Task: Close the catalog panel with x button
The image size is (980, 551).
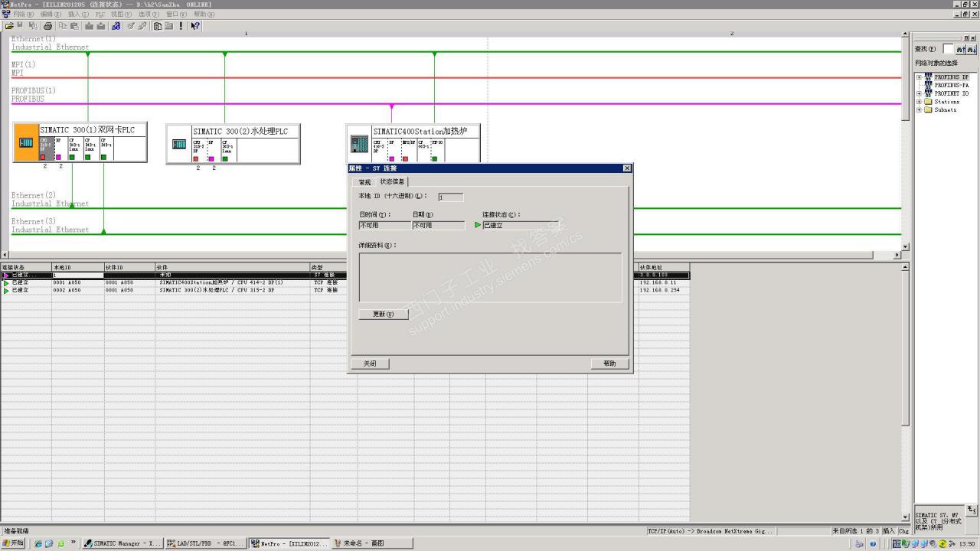Action: 973,38
